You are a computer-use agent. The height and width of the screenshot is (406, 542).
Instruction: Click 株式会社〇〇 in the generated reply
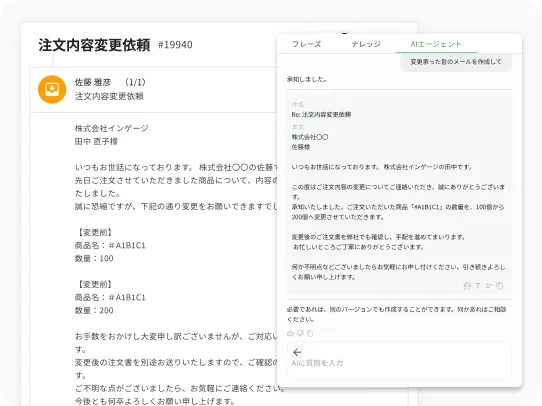(310, 137)
